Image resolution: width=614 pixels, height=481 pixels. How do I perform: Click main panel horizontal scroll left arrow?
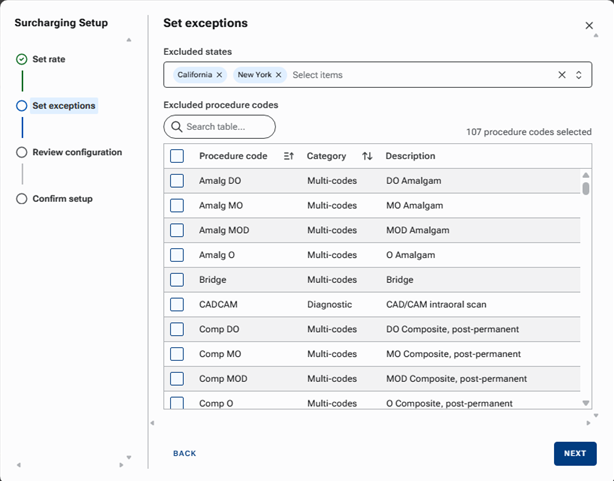[152, 423]
